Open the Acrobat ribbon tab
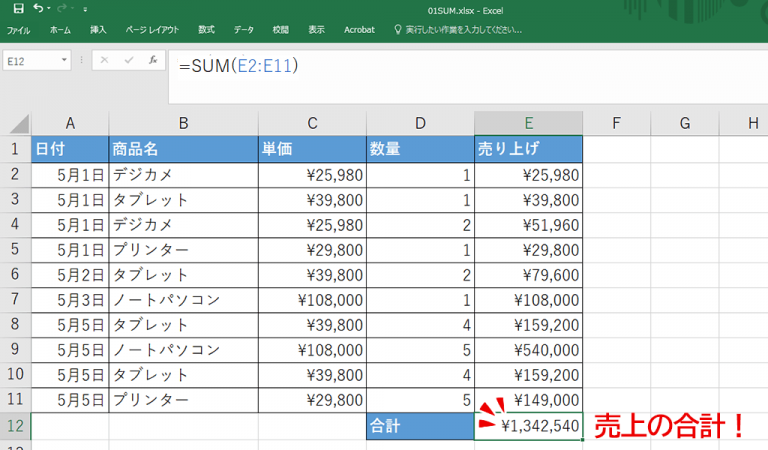 [359, 30]
